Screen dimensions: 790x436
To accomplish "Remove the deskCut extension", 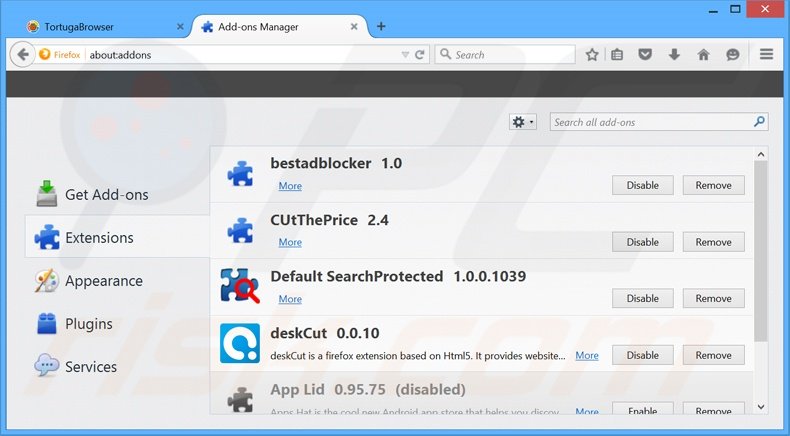I will 713,355.
